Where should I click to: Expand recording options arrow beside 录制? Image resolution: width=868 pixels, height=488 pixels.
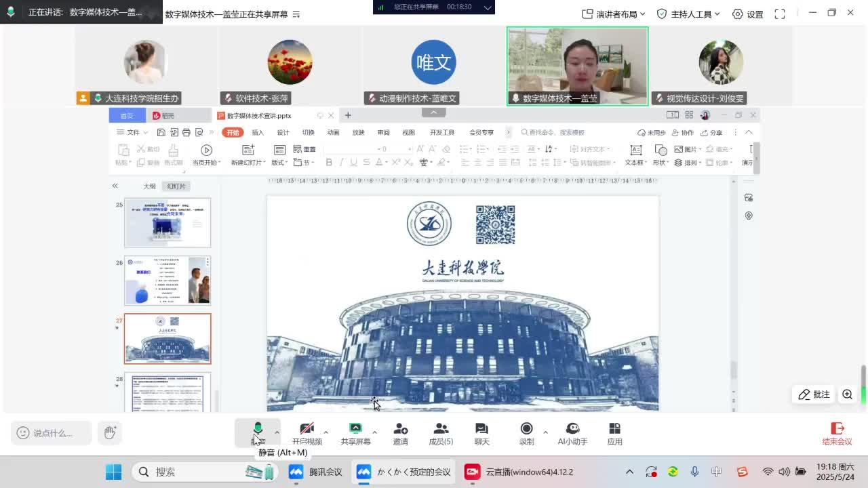pos(545,432)
